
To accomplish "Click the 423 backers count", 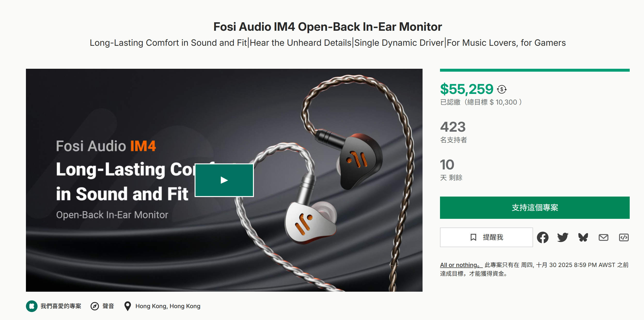I will click(453, 127).
